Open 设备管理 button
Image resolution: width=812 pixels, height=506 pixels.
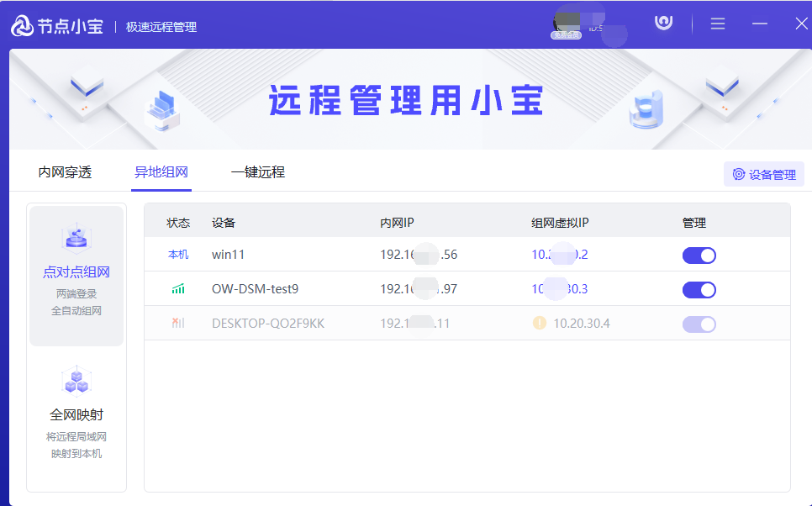point(763,175)
